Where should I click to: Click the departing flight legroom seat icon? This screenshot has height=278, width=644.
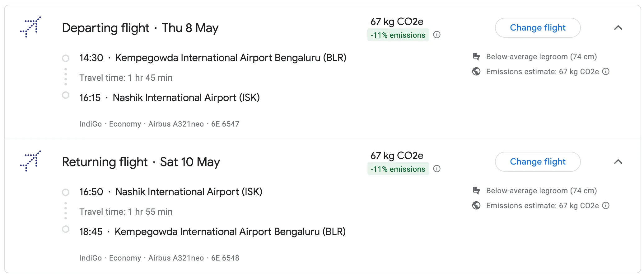[x=476, y=57]
